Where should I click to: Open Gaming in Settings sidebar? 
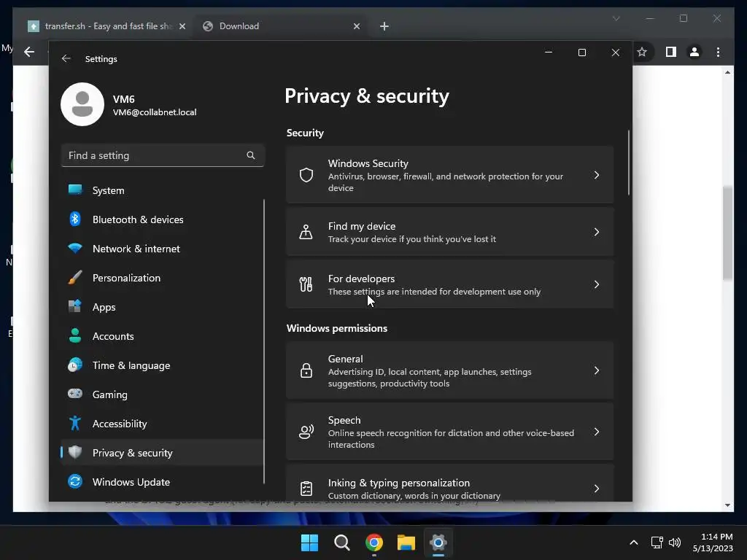point(162,394)
